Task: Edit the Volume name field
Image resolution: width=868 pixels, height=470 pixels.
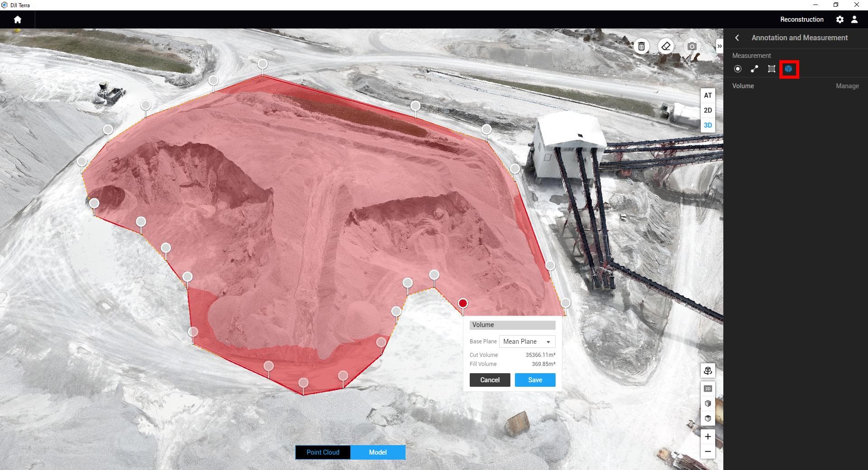Action: click(x=512, y=325)
